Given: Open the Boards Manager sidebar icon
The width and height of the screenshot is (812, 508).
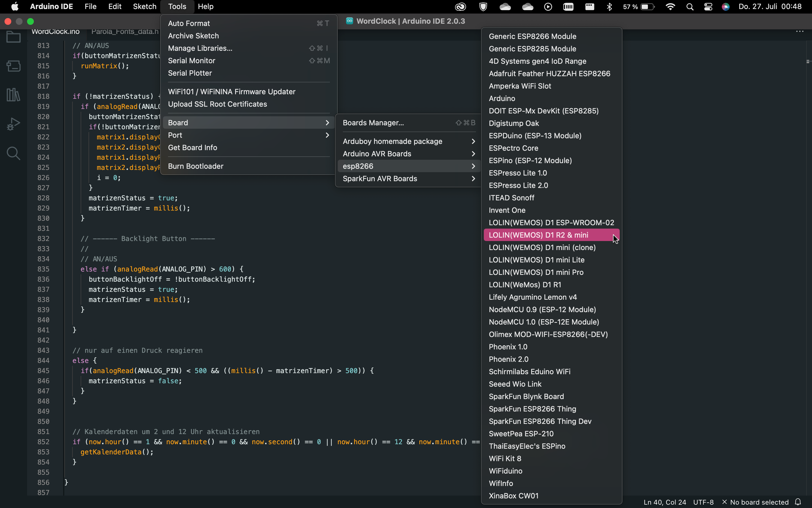Looking at the screenshot, I should pos(14,66).
